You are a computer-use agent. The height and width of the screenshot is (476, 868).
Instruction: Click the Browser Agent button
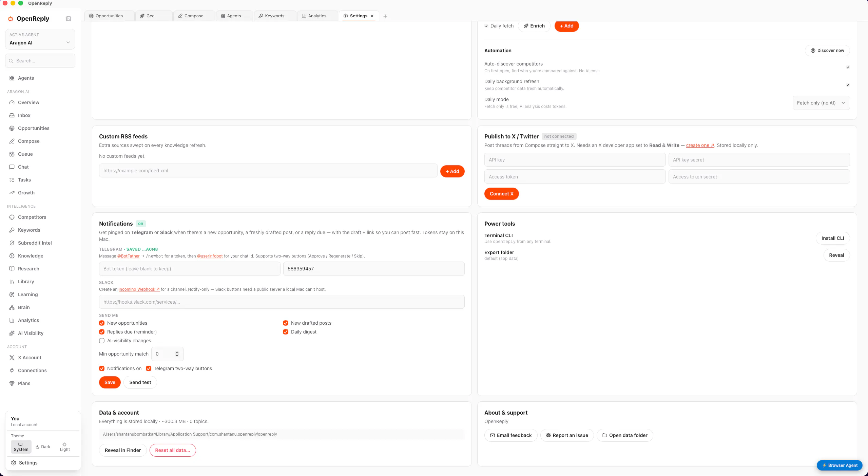pyautogui.click(x=839, y=465)
